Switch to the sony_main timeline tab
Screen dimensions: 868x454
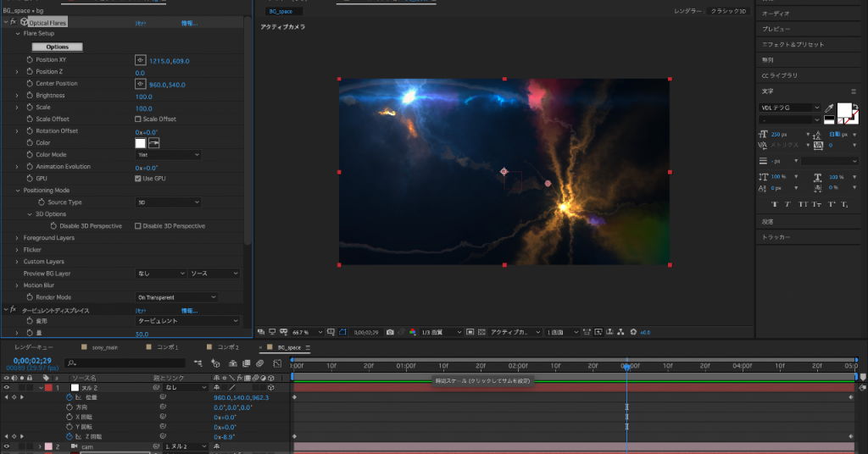pyautogui.click(x=105, y=347)
